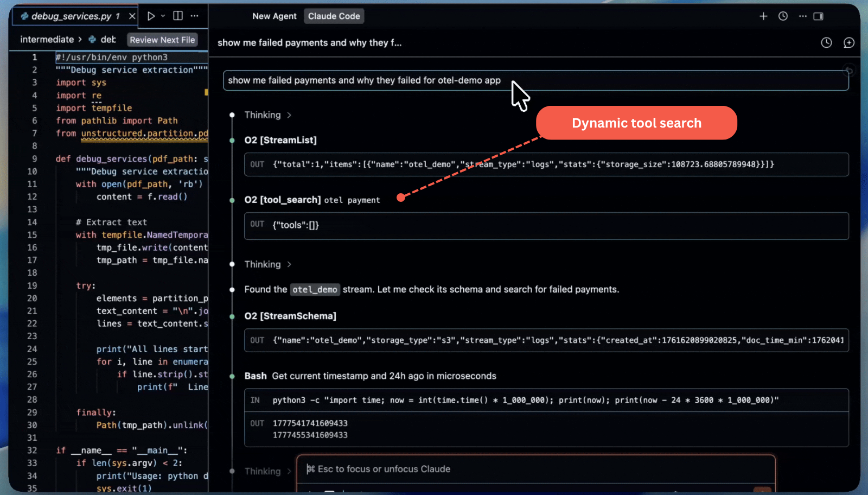Click StreamList OUT result box
The width and height of the screenshot is (868, 495).
pyautogui.click(x=546, y=164)
